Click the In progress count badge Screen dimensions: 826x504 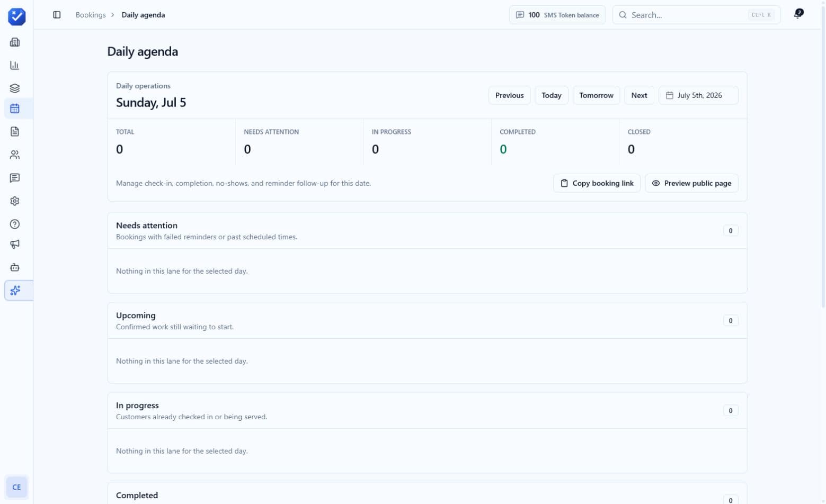731,411
